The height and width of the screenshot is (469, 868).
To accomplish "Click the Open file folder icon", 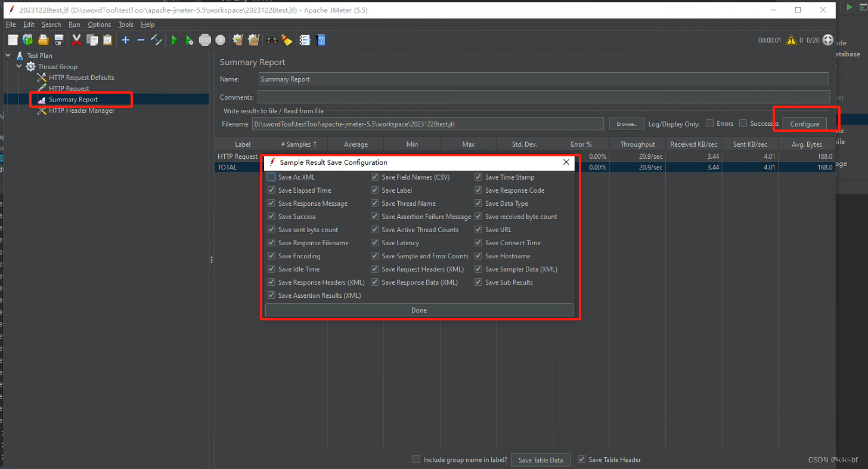I will click(43, 40).
